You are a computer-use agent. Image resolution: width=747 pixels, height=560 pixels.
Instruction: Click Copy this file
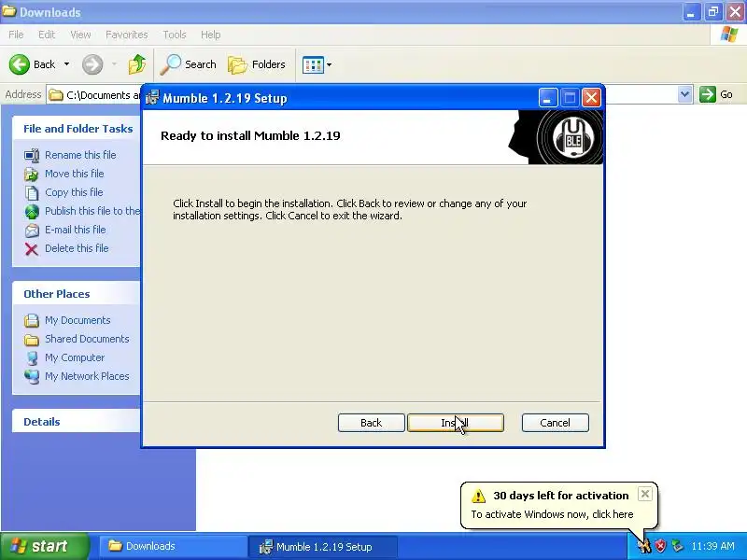point(74,192)
